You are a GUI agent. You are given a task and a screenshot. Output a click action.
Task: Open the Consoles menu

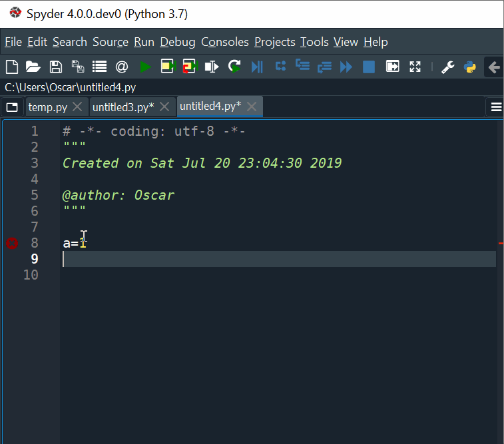[x=224, y=42]
